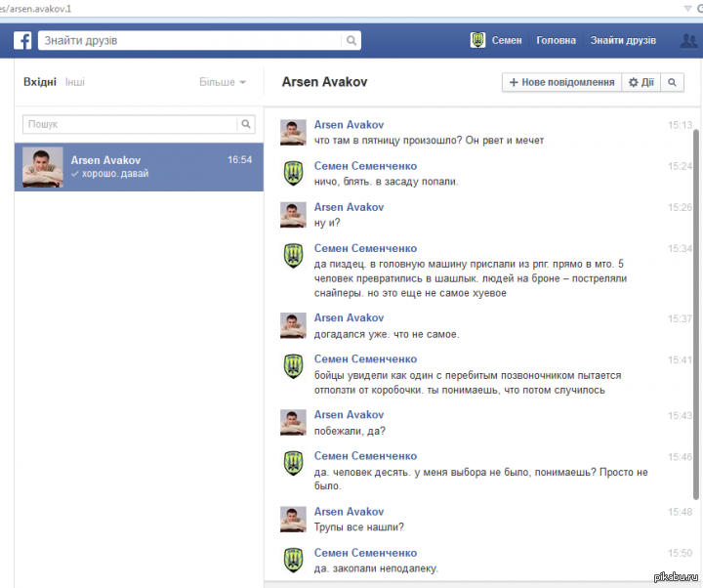Viewport: 703px width, 588px height.
Task: Click the conversation search magnifier button
Action: [672, 83]
